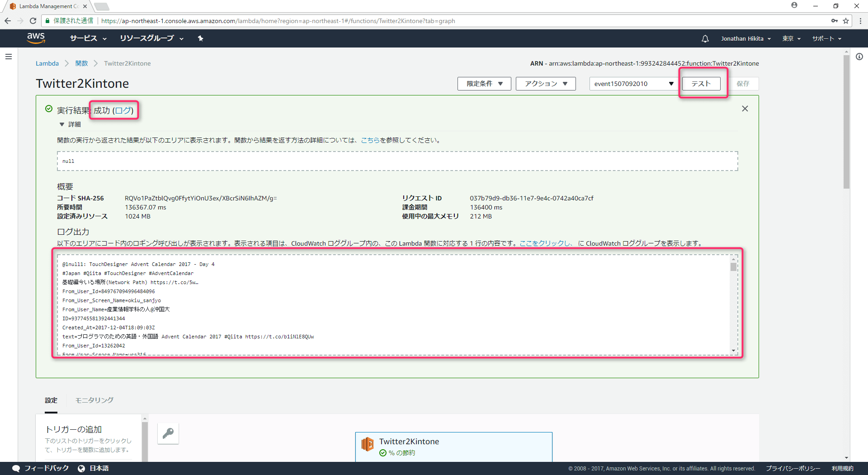Open the notifications bell
868x475 pixels.
click(705, 39)
